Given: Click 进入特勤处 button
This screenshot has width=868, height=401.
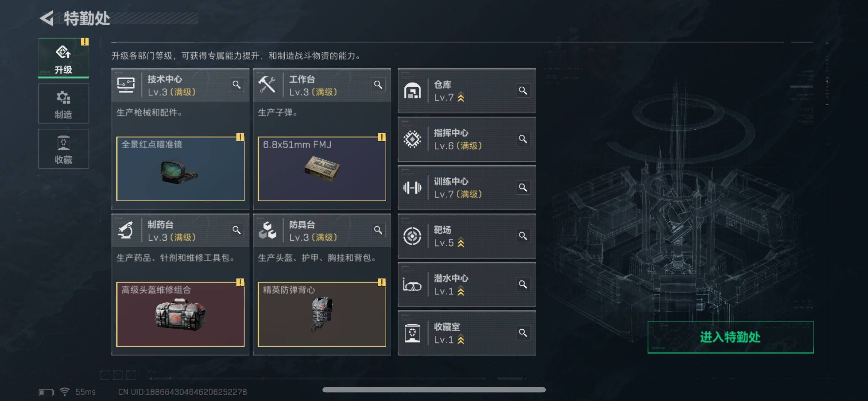Looking at the screenshot, I should [730, 337].
